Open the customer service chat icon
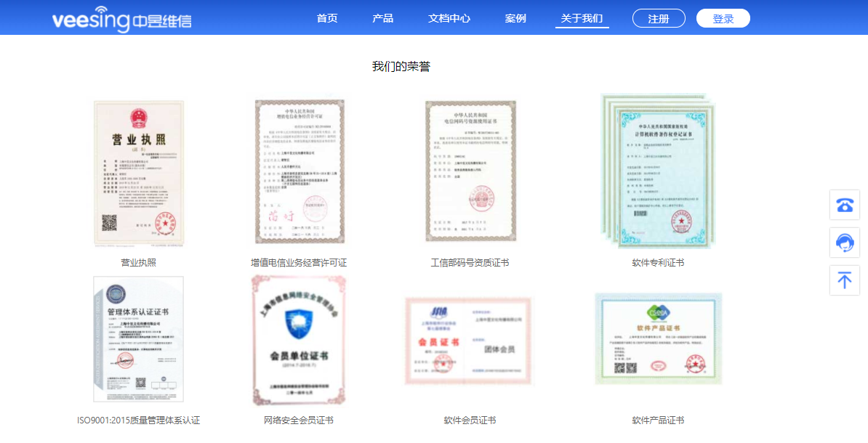This screenshot has width=868, height=443. click(844, 243)
